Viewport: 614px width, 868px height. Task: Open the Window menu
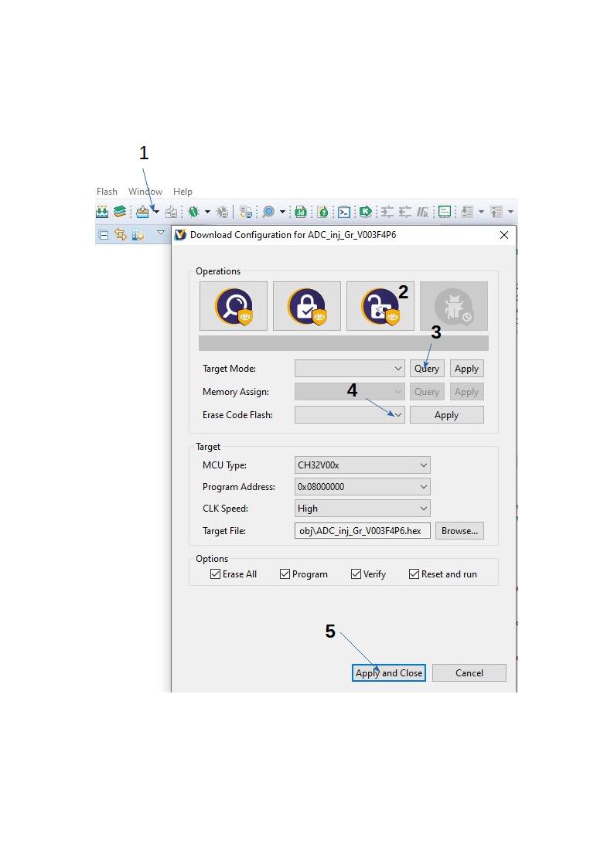(145, 192)
